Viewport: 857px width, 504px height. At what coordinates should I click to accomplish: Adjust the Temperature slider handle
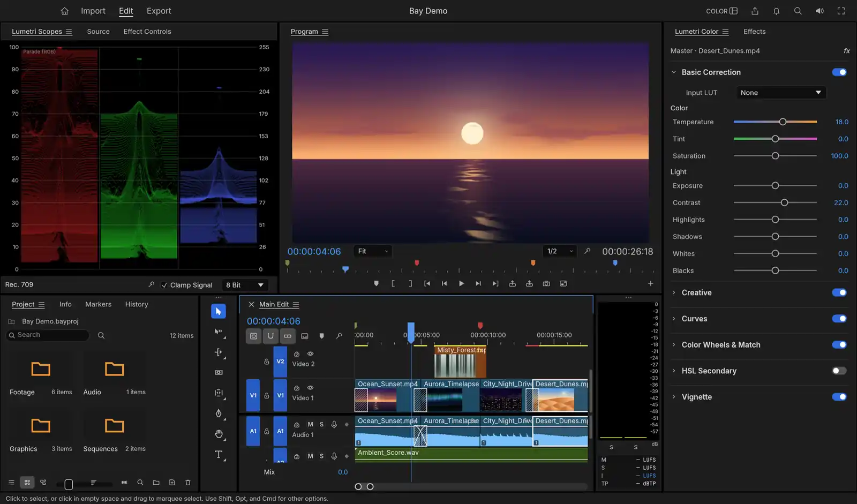click(783, 122)
